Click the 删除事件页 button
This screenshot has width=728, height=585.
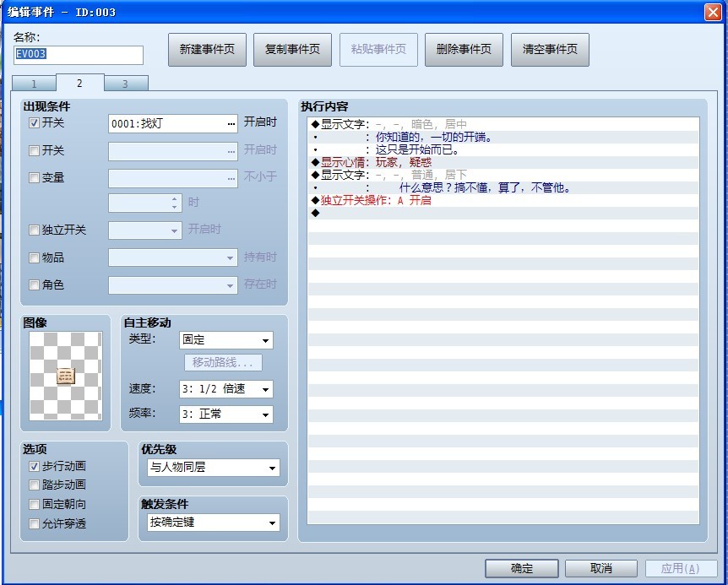click(464, 50)
